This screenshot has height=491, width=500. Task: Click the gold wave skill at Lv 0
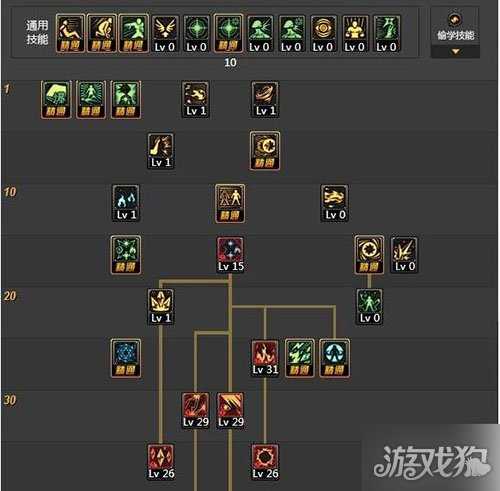tap(335, 203)
